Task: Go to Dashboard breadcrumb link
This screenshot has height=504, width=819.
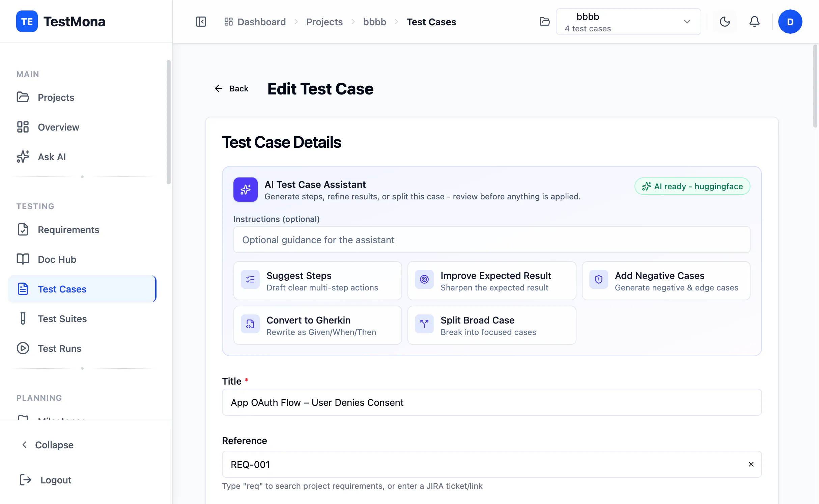Action: coord(261,22)
